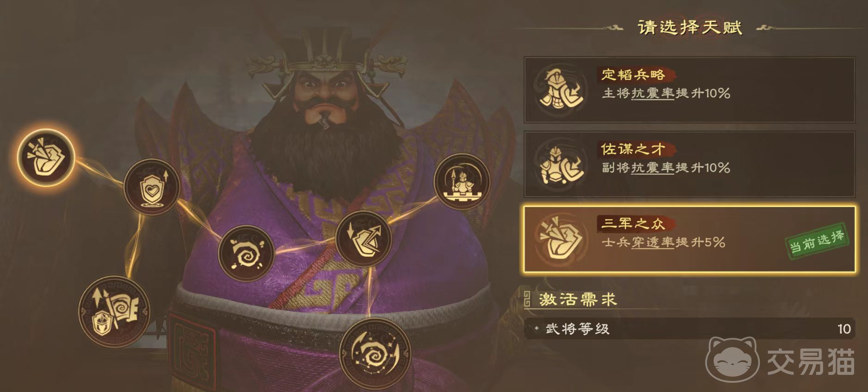
Task: Click the 定韬兵略 armor icon
Action: 560,90
